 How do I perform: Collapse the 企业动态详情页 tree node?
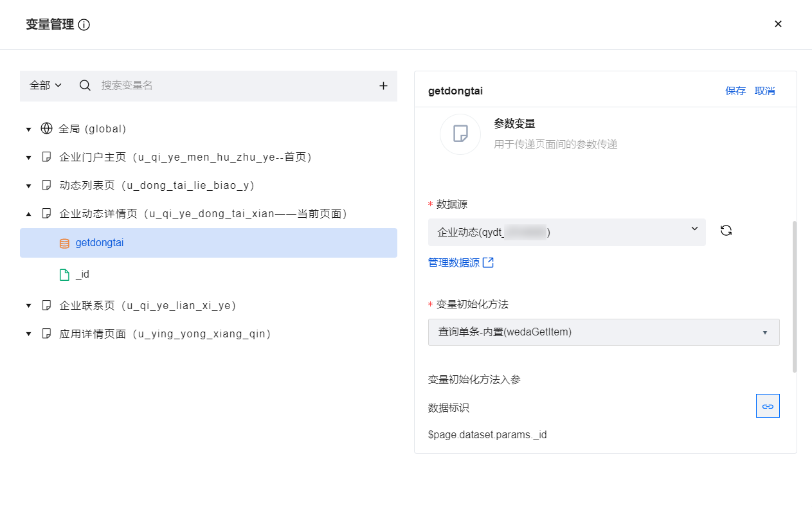coord(28,213)
